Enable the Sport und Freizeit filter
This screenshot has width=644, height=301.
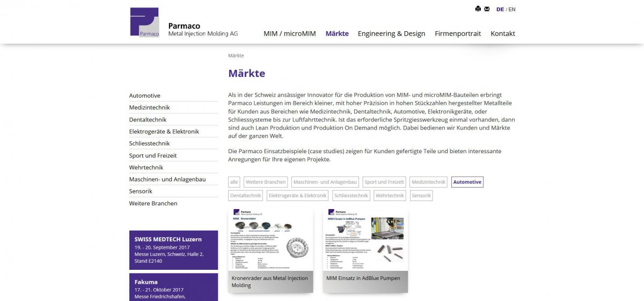384,182
